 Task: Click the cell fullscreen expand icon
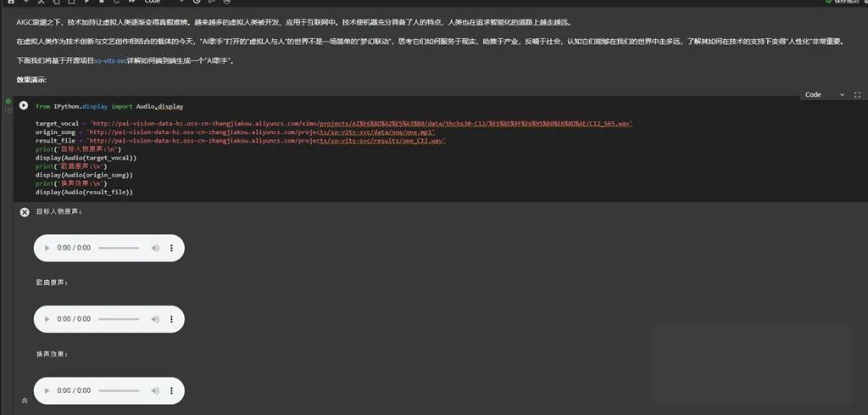(857, 95)
